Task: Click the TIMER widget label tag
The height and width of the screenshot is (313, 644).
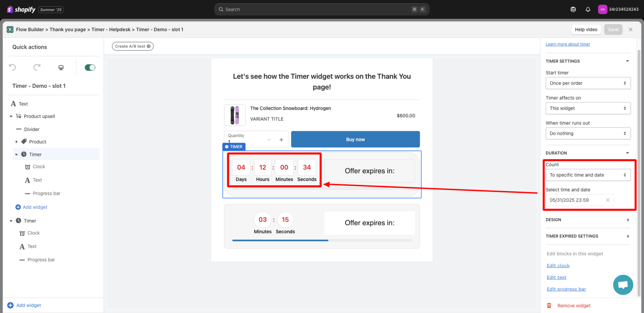Action: (x=234, y=147)
